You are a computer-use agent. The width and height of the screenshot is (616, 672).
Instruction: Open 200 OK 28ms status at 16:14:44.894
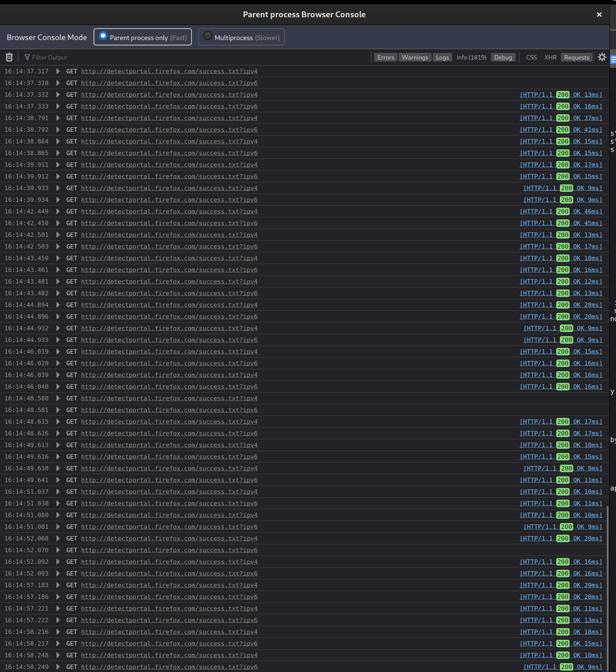561,305
